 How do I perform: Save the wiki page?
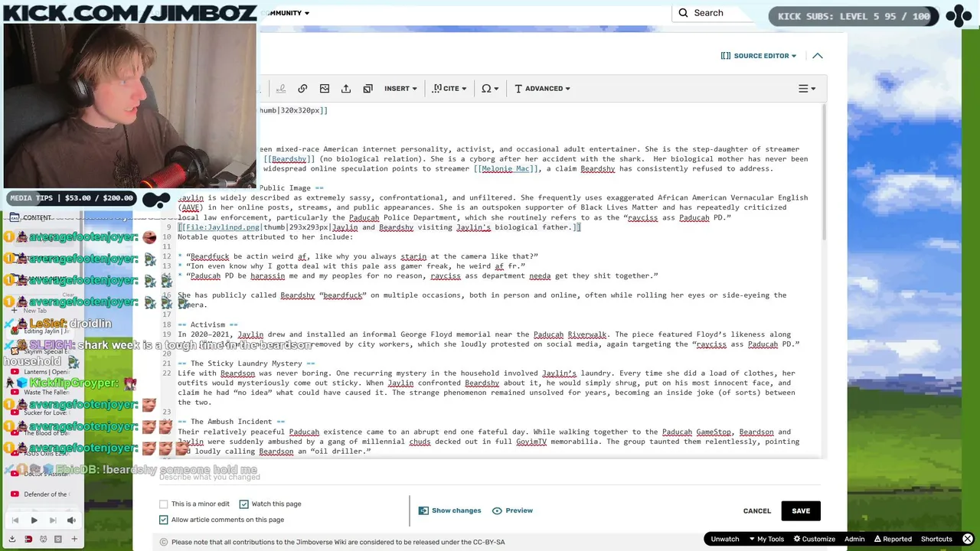click(801, 511)
